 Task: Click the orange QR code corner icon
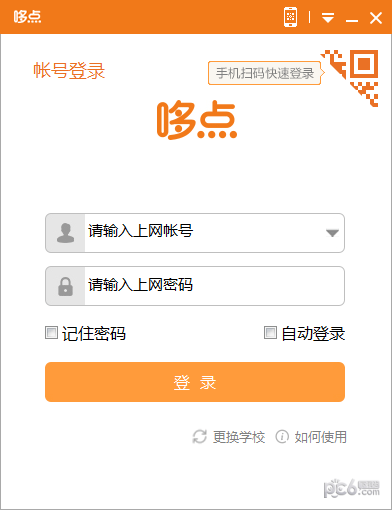(349, 78)
